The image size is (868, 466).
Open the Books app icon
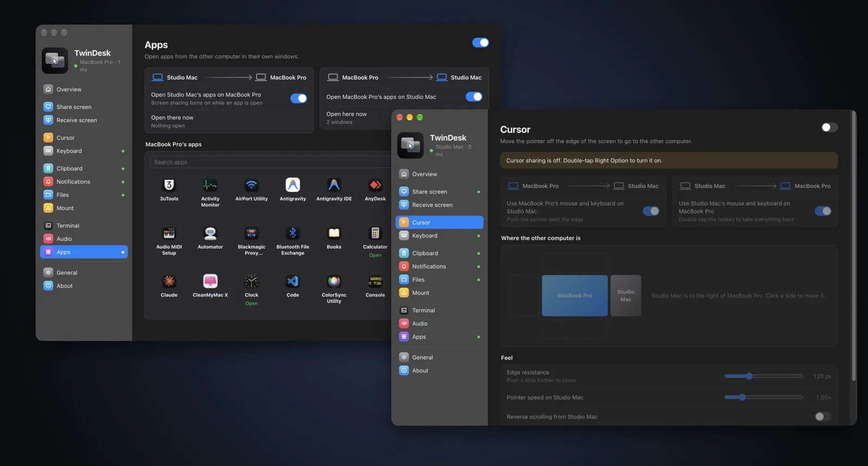(x=334, y=233)
